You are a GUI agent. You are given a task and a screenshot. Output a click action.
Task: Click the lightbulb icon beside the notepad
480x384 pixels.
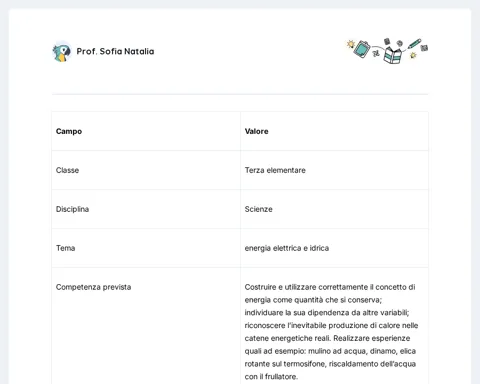350,44
